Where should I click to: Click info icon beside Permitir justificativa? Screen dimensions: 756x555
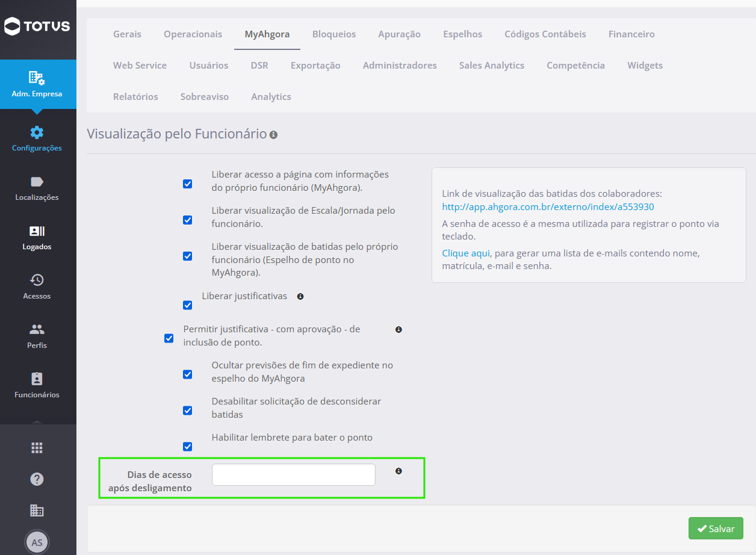[398, 330]
